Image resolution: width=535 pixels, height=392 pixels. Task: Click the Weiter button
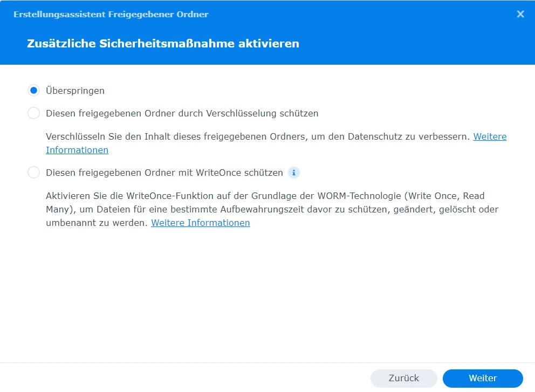coord(482,378)
